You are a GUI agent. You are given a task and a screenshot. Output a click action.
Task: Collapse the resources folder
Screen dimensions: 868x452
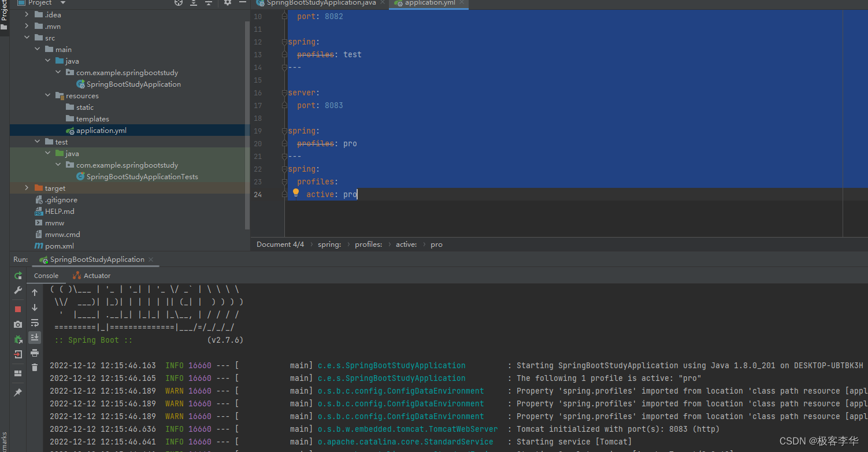[x=47, y=95]
